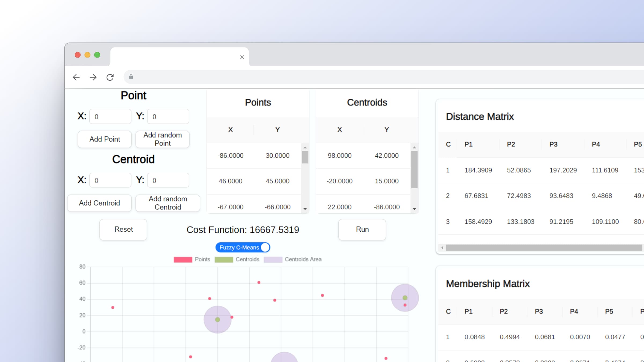
Task: Click Add Centroid button
Action: 99,203
